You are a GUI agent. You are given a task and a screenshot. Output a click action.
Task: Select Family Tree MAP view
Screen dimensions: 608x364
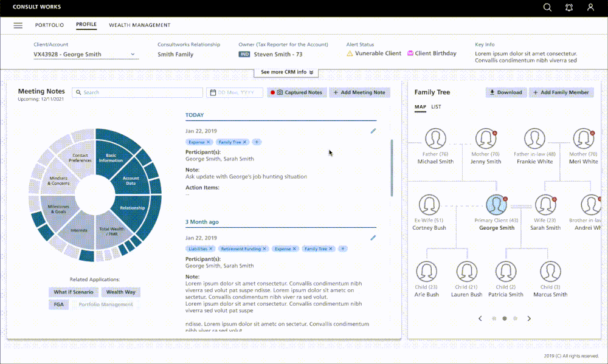click(420, 106)
